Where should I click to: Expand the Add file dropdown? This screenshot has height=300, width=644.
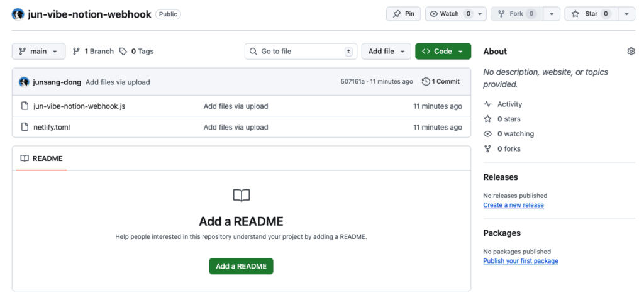(386, 52)
